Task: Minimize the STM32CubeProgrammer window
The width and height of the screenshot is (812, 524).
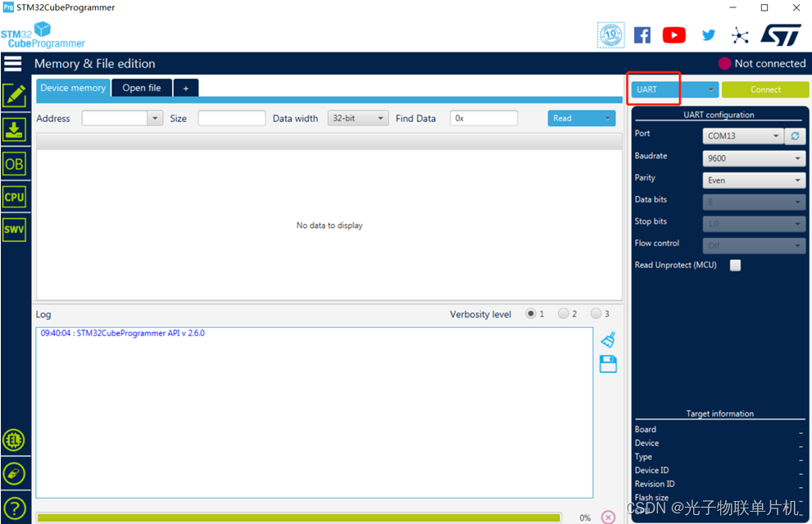Action: pos(733,7)
